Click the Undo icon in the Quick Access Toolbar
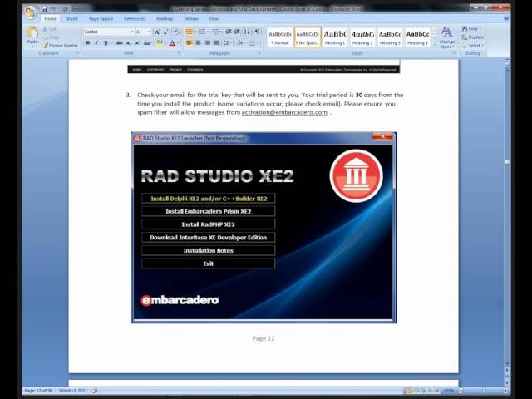This screenshot has height=399, width=532. click(x=53, y=9)
